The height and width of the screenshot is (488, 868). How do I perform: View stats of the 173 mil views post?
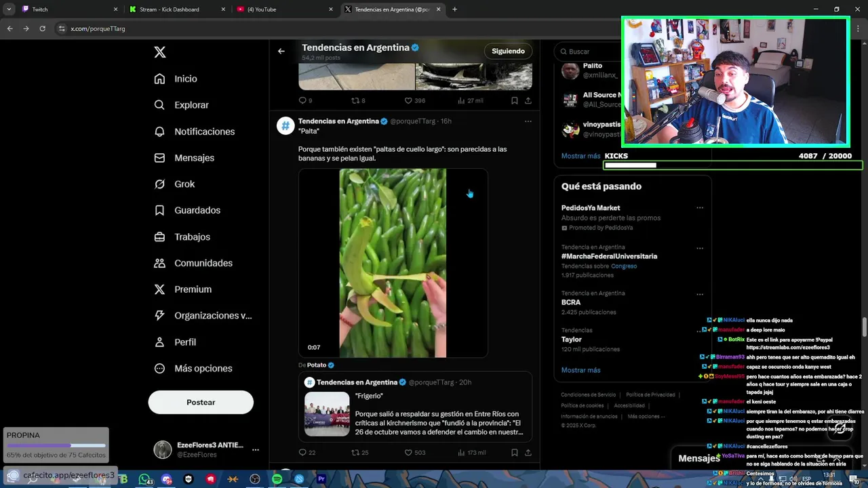click(x=472, y=452)
